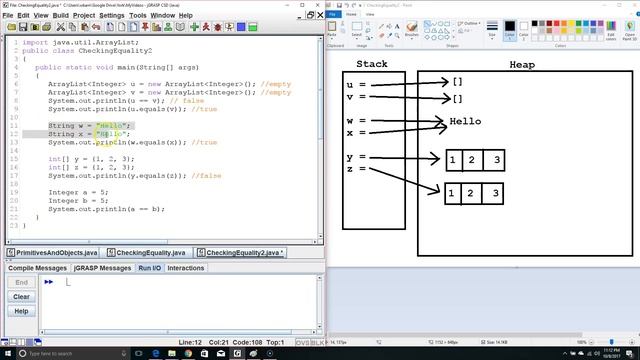Run program with the red running man icon
Image resolution: width=640 pixels, height=360 pixels.
206,27
